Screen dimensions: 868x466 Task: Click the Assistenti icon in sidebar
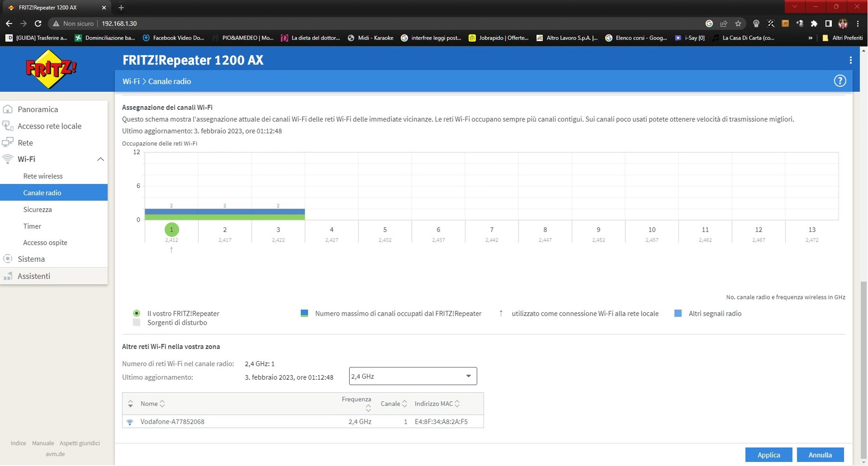8,276
